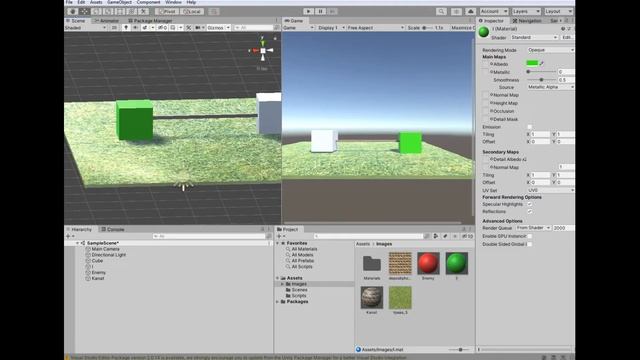Pick Albedo color with eyedropper icon
This screenshot has height=360, width=640.
click(x=542, y=63)
